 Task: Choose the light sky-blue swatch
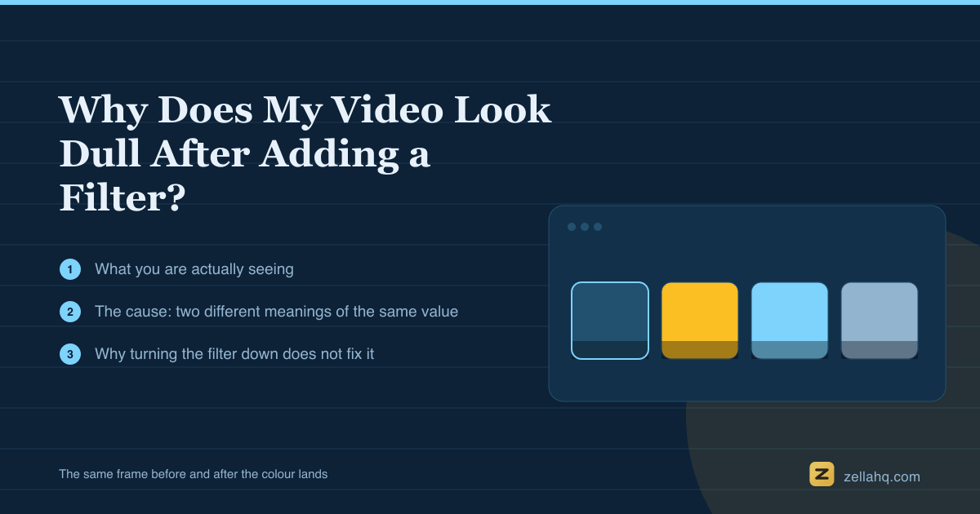click(790, 321)
